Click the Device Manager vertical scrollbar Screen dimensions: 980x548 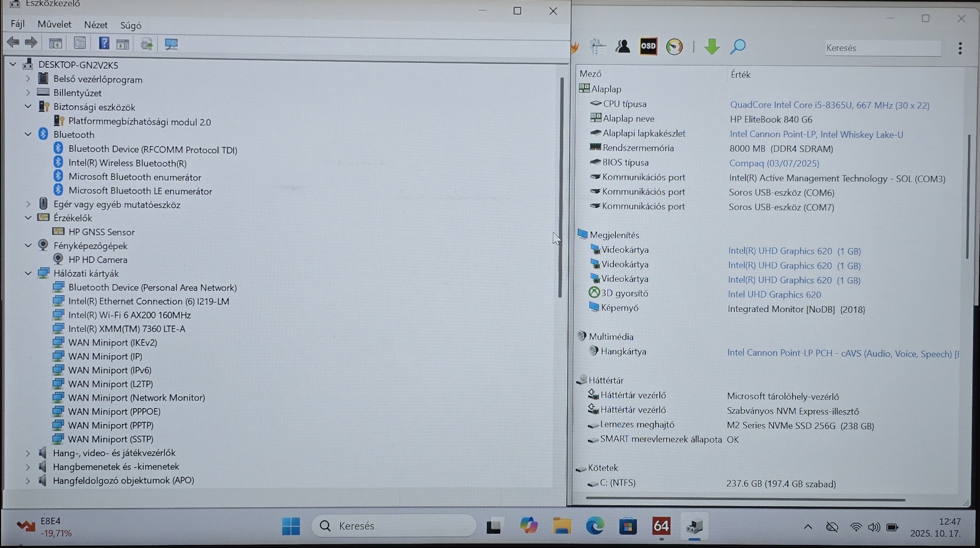(x=560, y=187)
